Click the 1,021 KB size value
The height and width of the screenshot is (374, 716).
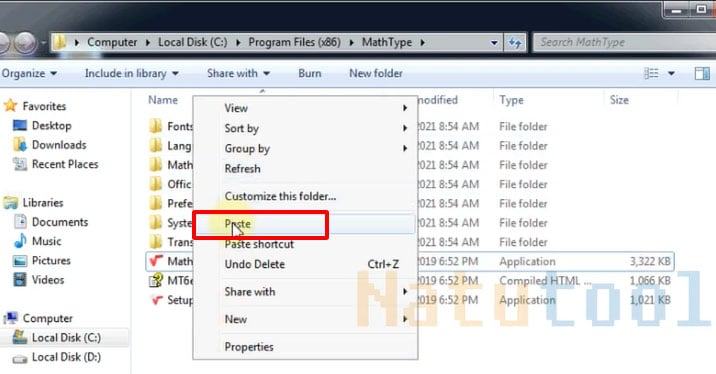(650, 300)
